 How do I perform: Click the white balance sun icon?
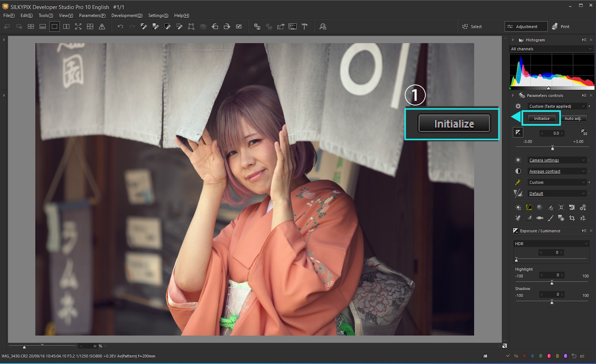pos(518,160)
